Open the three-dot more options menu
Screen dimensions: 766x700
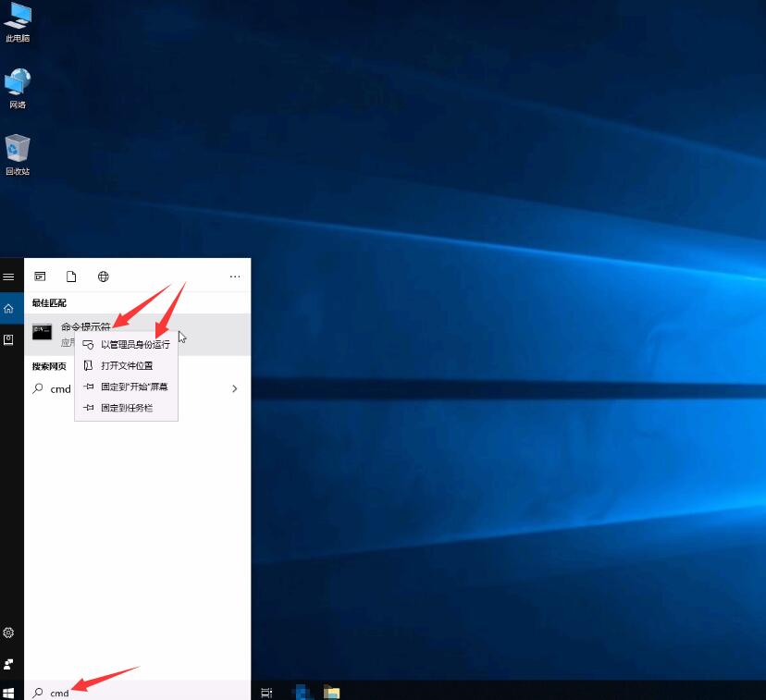pos(234,276)
